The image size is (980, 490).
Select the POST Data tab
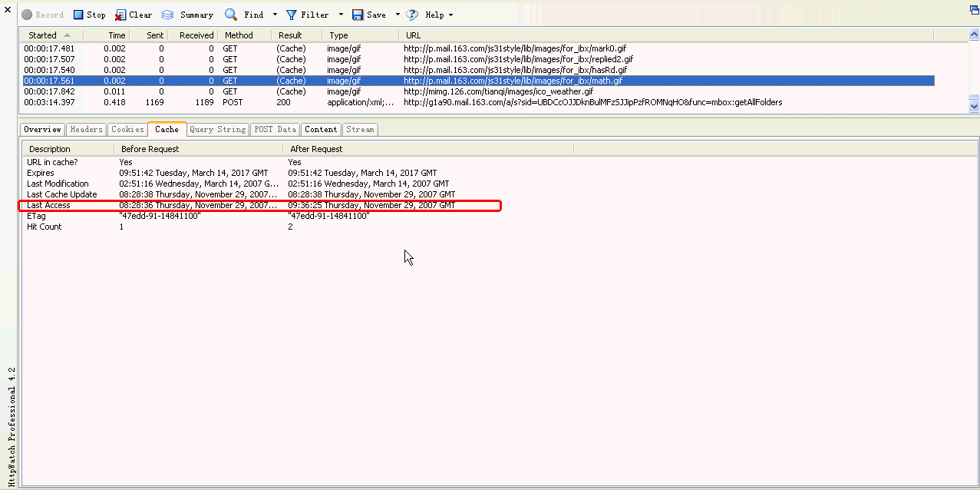click(275, 129)
